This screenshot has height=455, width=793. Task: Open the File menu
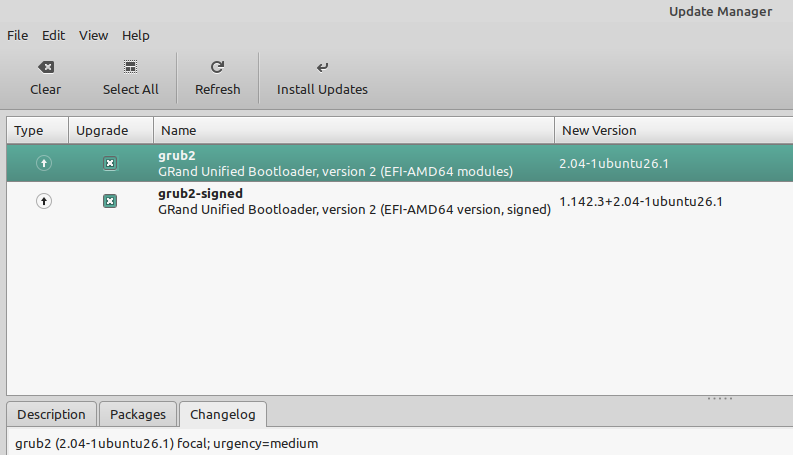coord(18,35)
